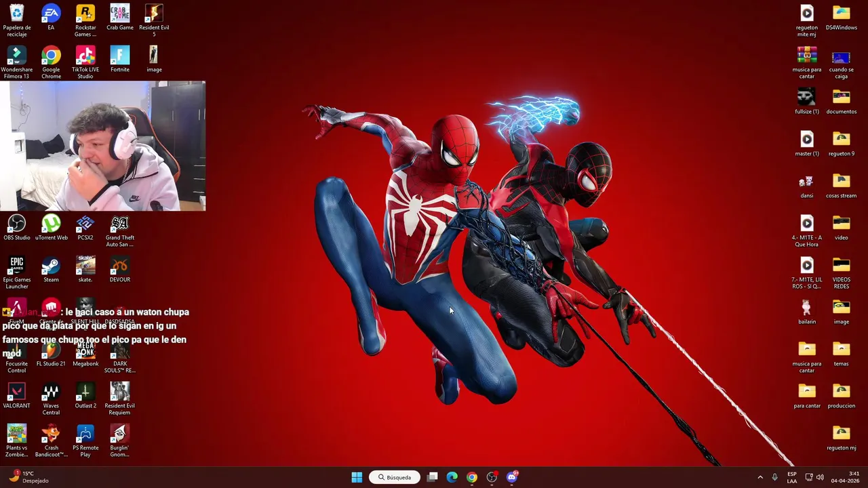Select the PCSX2 emulator icon
Viewport: 868px width, 488px height.
click(85, 228)
